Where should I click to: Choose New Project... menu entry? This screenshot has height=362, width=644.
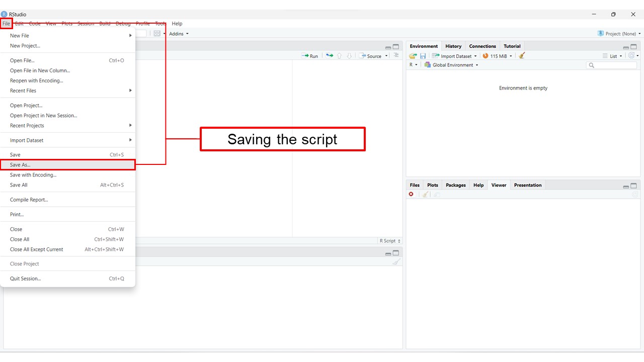(x=67, y=46)
